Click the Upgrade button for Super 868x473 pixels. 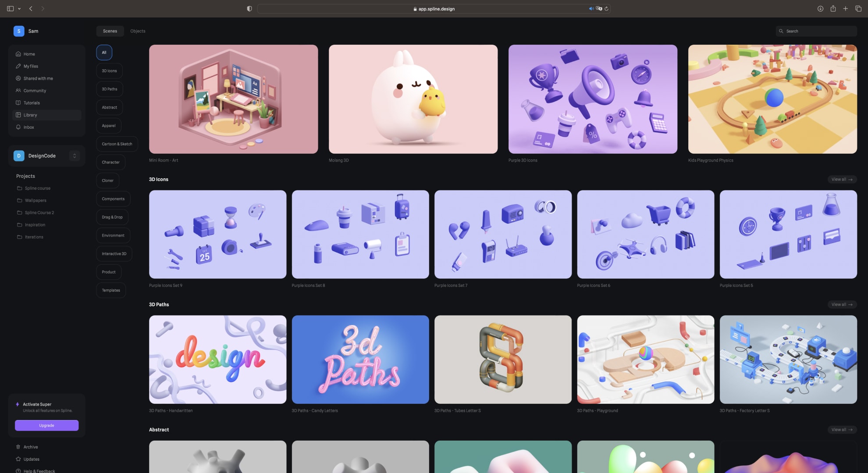(x=46, y=425)
